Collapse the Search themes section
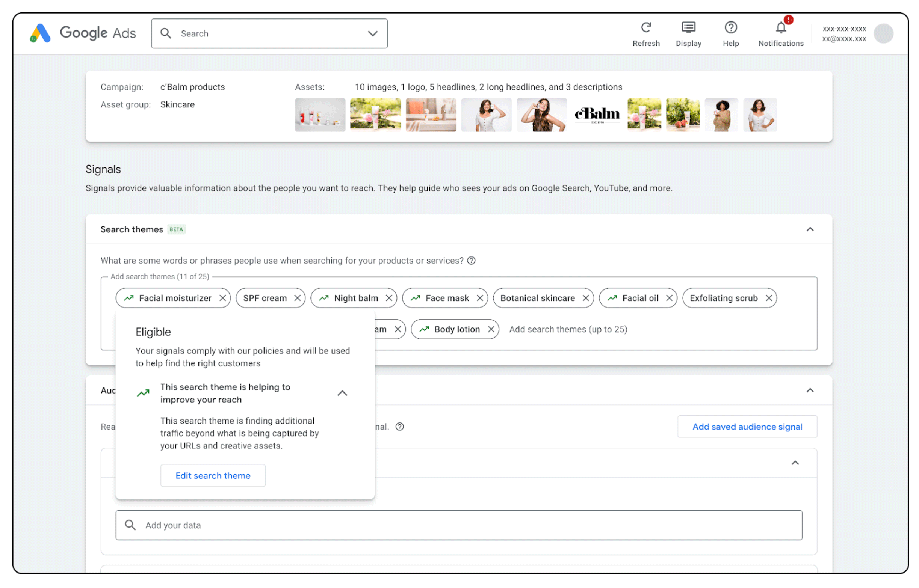 tap(809, 229)
